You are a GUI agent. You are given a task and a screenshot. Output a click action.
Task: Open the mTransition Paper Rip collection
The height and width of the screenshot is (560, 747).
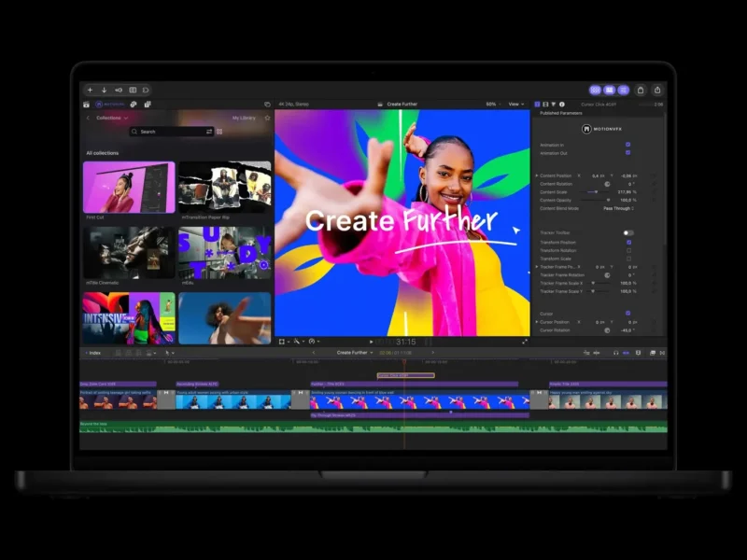coord(225,188)
